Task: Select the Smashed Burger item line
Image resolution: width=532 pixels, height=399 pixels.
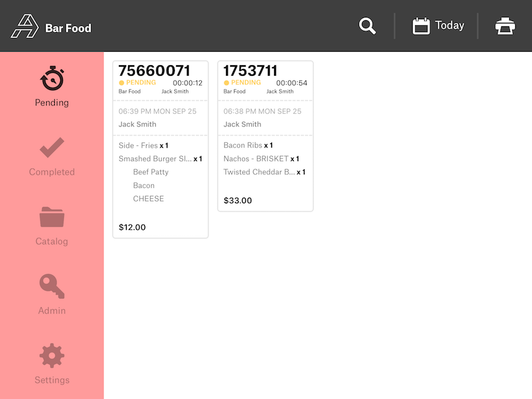Action: 156,159
